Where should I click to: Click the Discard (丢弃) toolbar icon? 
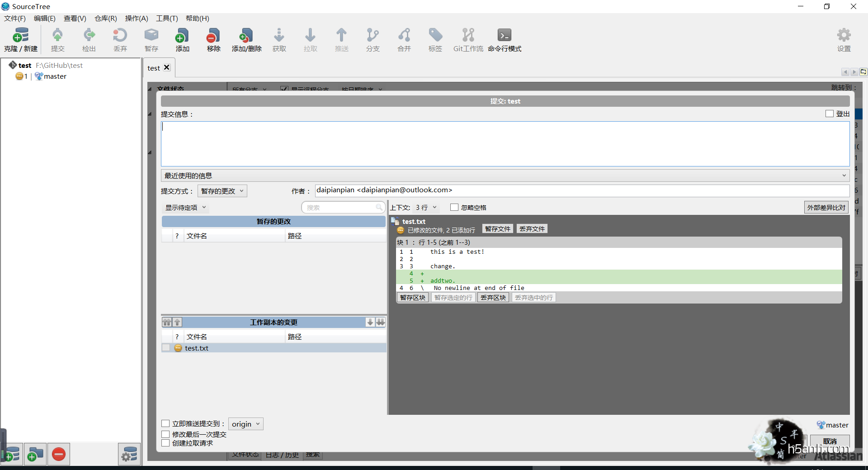120,40
